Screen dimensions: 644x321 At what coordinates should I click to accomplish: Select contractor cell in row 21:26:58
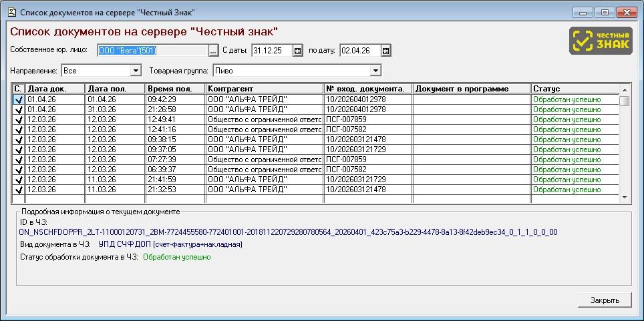click(x=265, y=109)
